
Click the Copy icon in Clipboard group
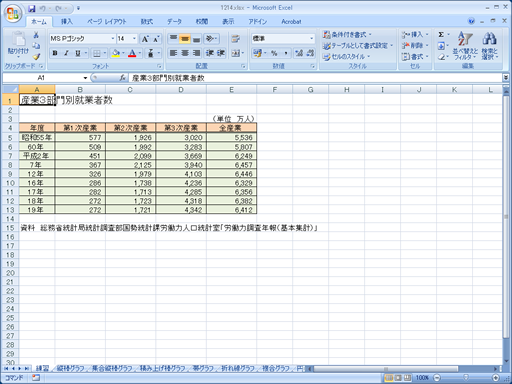click(x=36, y=46)
